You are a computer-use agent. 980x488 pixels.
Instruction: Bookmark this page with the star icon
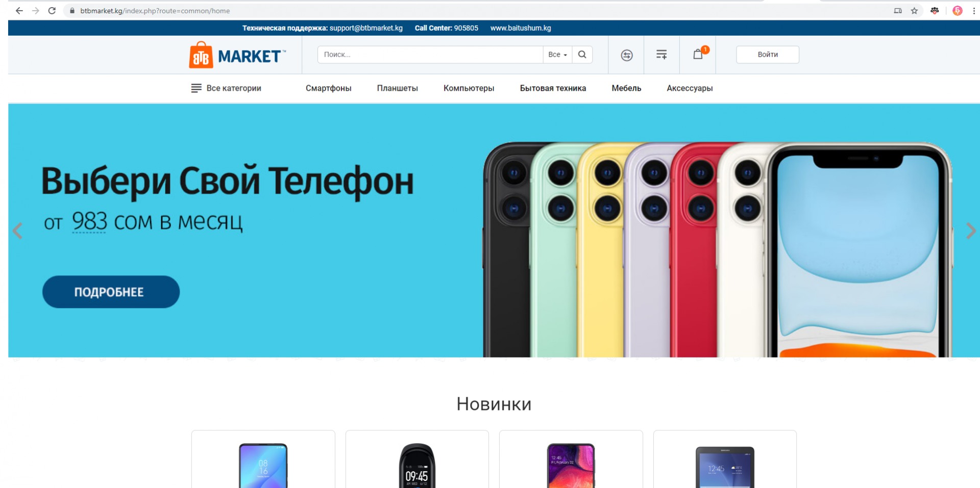(914, 11)
